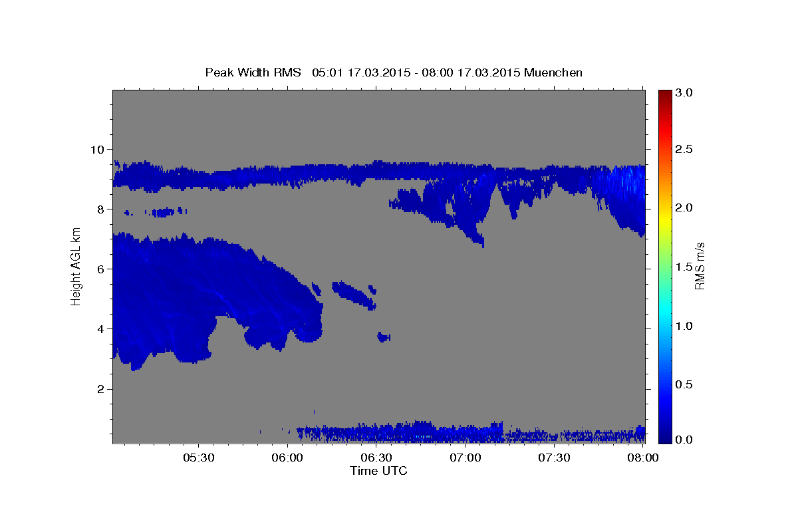Viewport: 798px width, 532px height.
Task: Click the blue near-surface layer below 1 km
Action: (x=471, y=433)
